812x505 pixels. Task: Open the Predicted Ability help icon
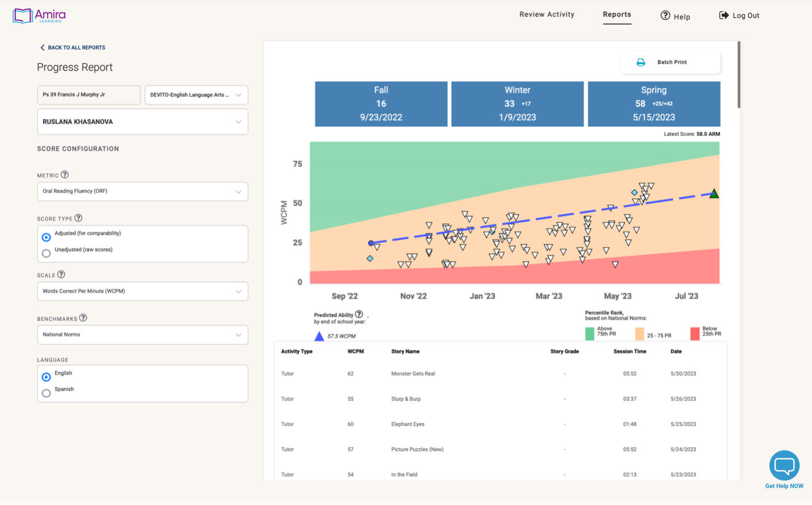(x=359, y=314)
